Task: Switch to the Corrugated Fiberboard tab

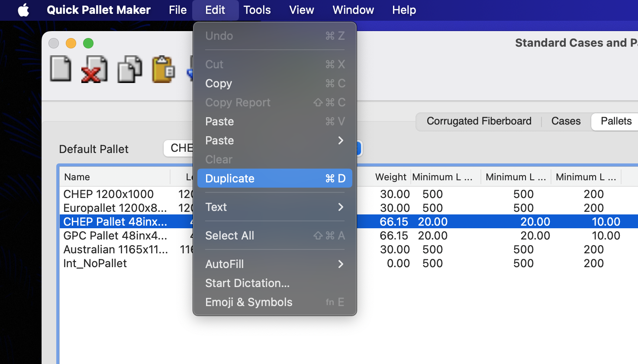Action: [x=479, y=121]
